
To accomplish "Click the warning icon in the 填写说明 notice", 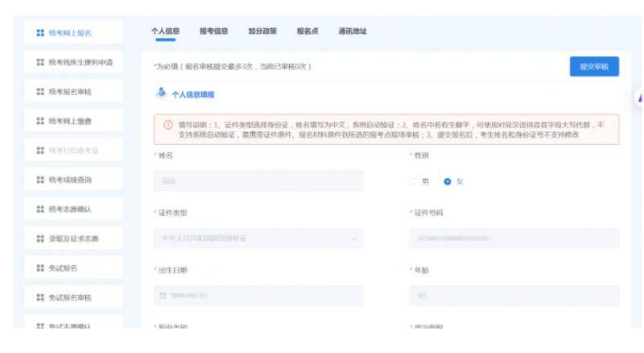I will [x=167, y=125].
